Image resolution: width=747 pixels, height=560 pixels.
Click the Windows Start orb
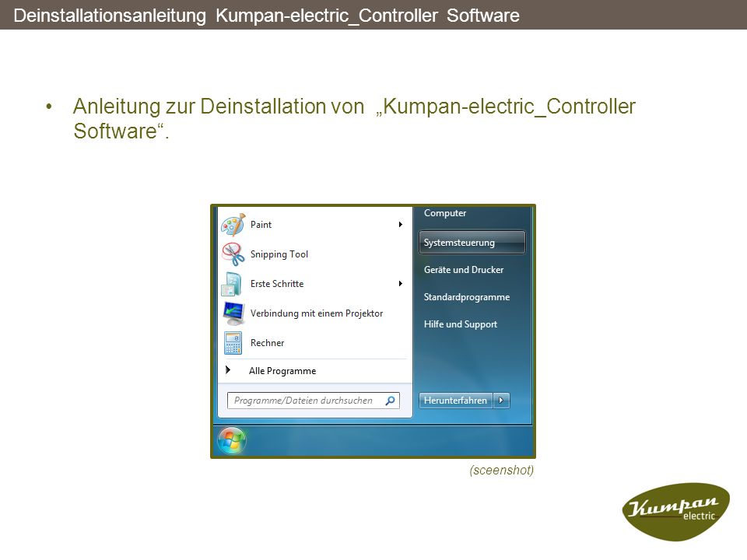coord(232,439)
